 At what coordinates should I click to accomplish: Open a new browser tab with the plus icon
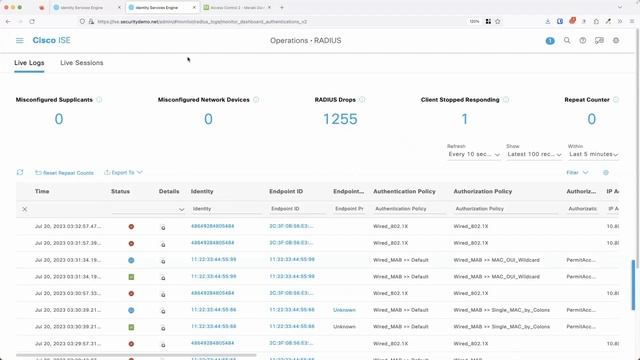point(282,7)
